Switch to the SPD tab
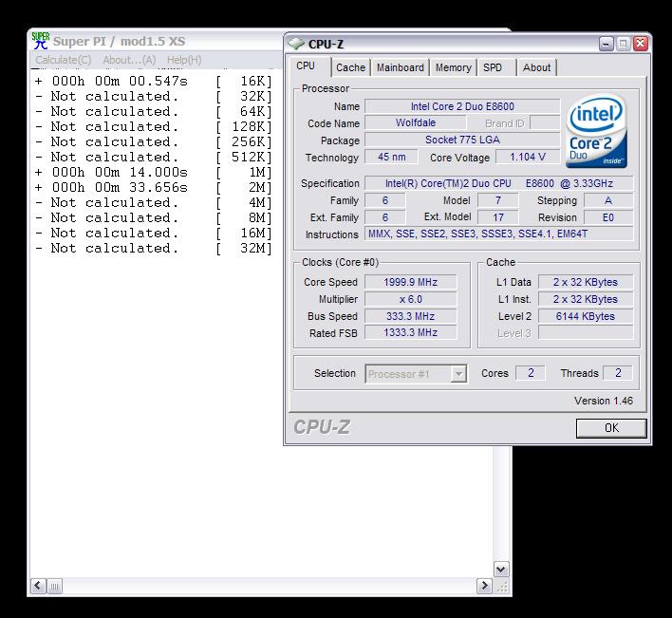The image size is (672, 618). pos(496,67)
